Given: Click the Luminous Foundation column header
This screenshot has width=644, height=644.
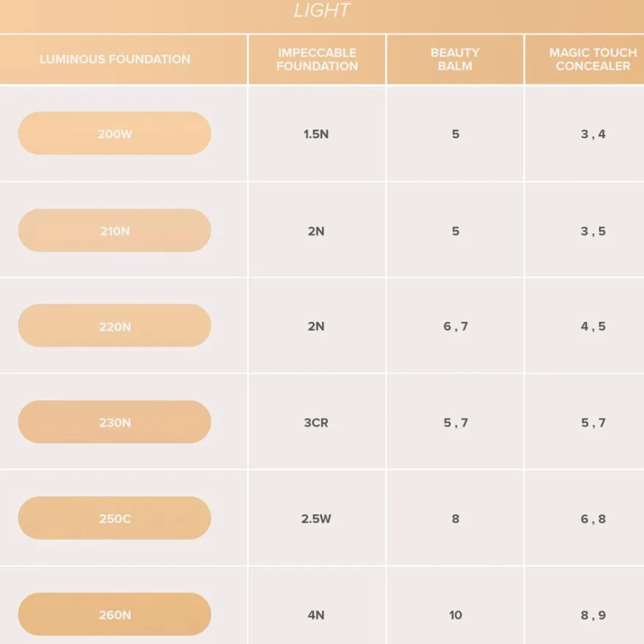Looking at the screenshot, I should pyautogui.click(x=115, y=59).
